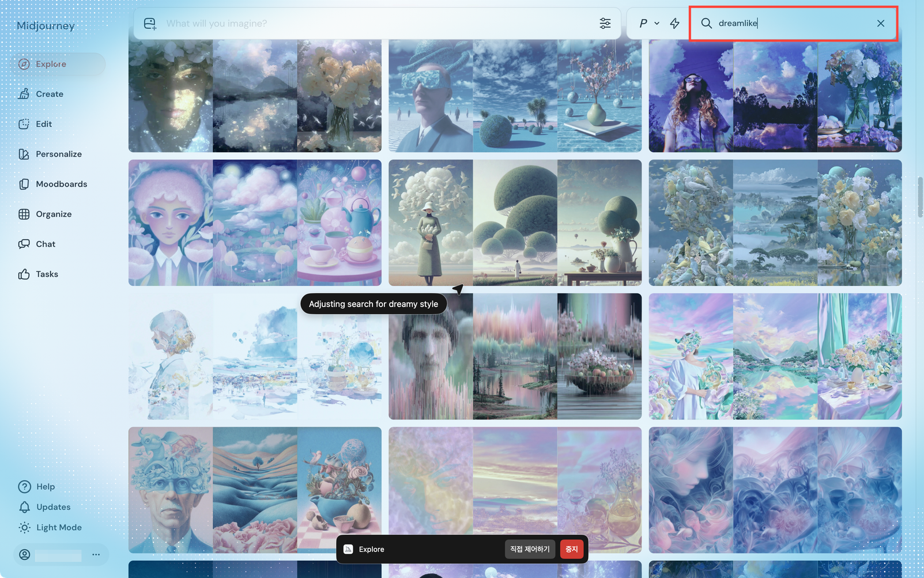Image resolution: width=924 pixels, height=578 pixels.
Task: Open the Moodboards page
Action: coord(61,184)
